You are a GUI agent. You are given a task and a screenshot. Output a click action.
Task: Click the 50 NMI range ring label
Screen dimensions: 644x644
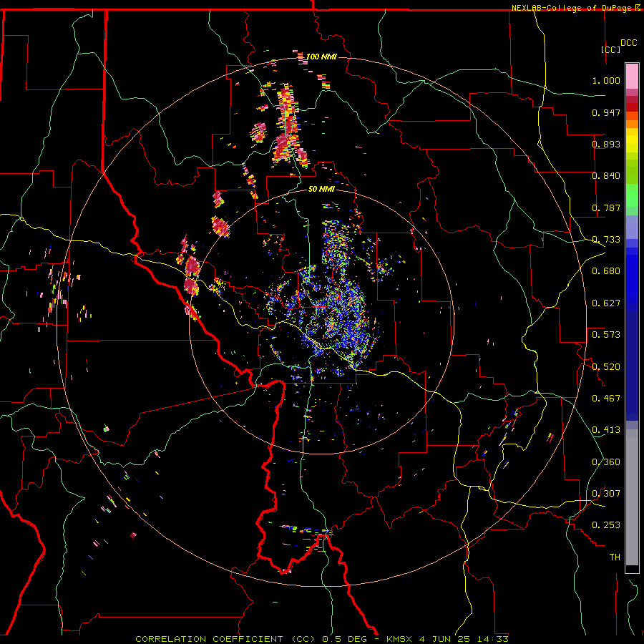tap(321, 189)
